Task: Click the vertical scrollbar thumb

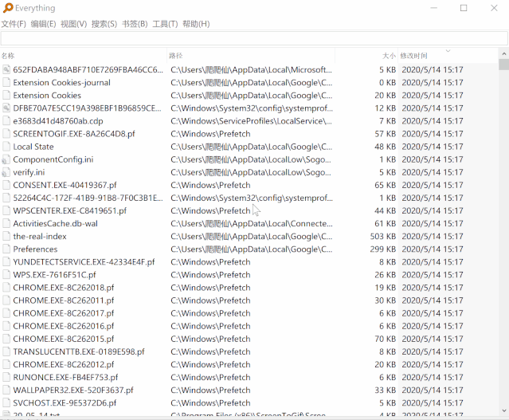Action: (x=503, y=65)
